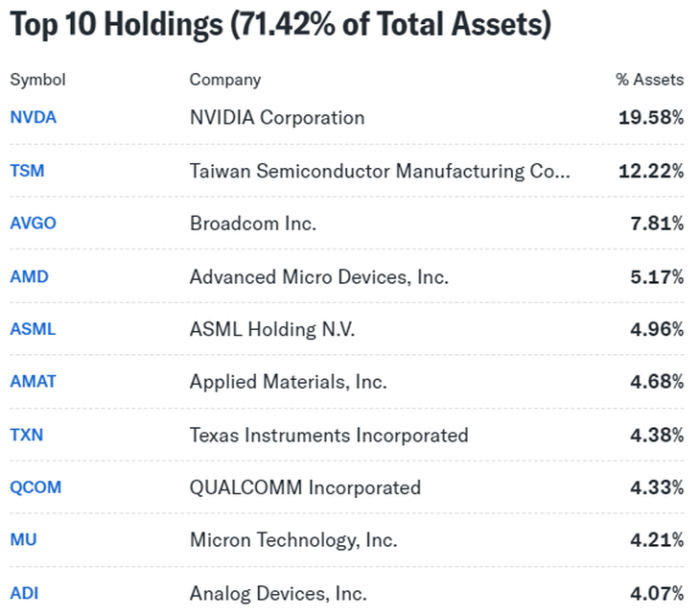Click the 4.07% assets value
Viewport: 700px width, 616px height.
tap(657, 593)
